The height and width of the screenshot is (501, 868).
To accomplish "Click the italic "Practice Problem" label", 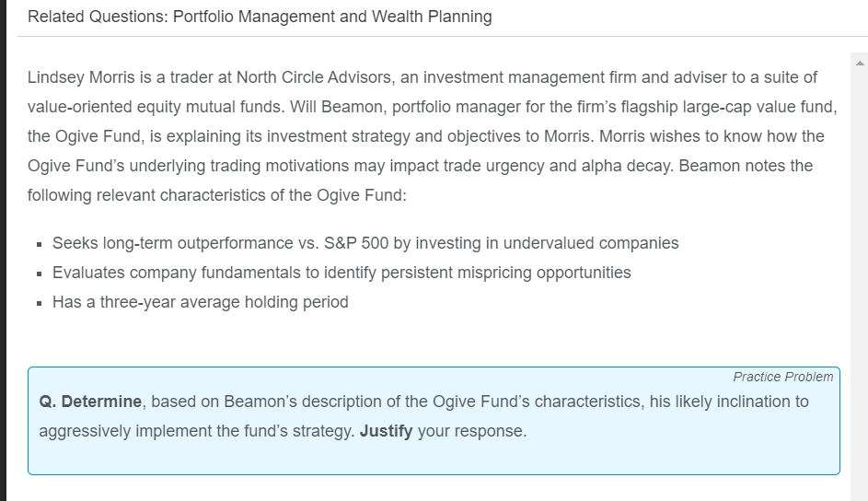I will point(782,377).
